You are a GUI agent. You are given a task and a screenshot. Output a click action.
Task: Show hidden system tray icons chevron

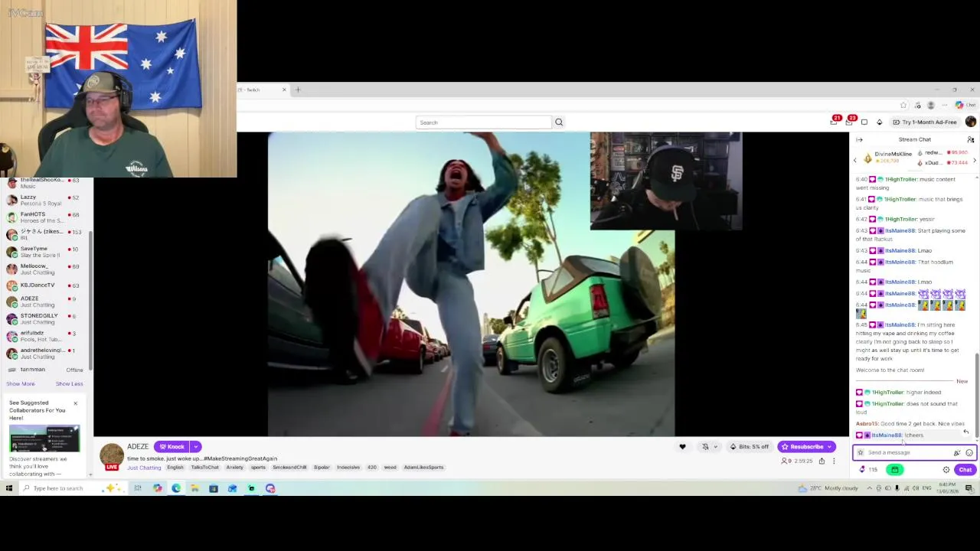click(869, 488)
